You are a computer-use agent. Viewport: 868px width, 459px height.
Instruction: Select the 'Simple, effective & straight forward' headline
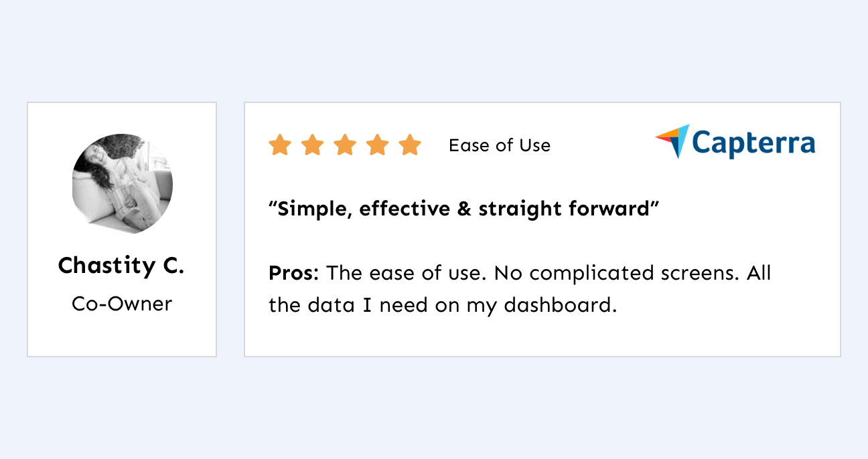point(464,209)
